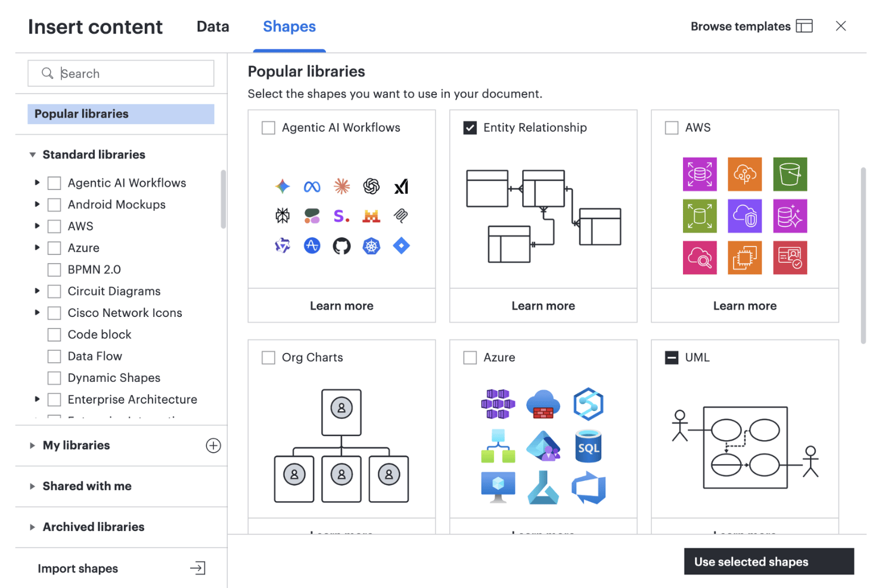Click the Browse templates layout icon
This screenshot has height=588, width=882.
point(804,26)
